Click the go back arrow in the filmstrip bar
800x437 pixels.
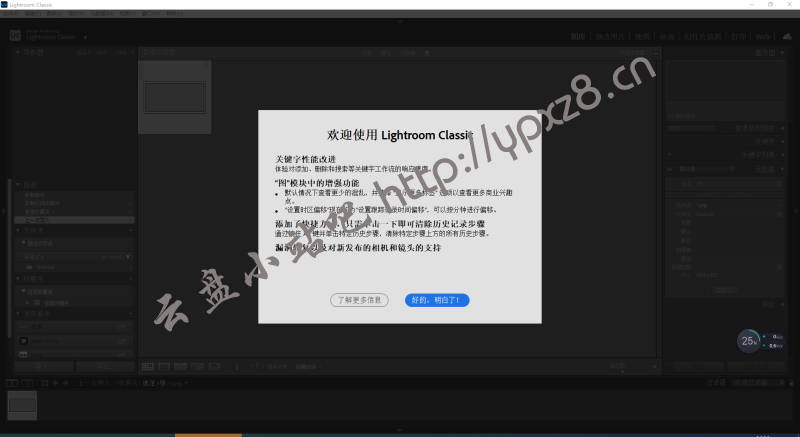click(55, 383)
